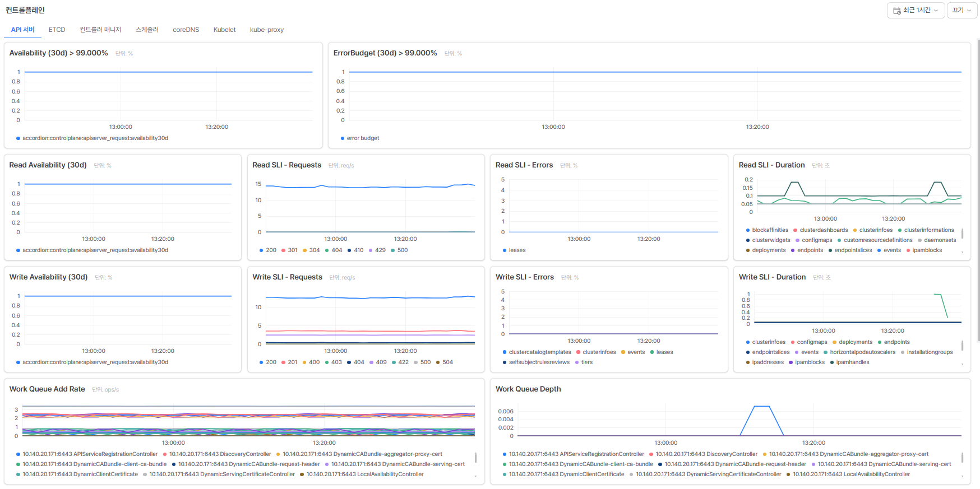
Task: Toggle leases series in Read SLI Errors legend
Action: point(514,250)
